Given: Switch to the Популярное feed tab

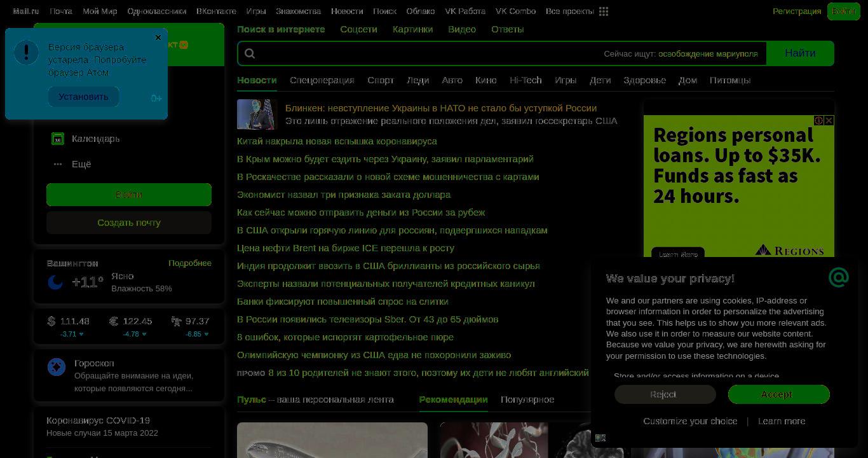Looking at the screenshot, I should coord(527,399).
